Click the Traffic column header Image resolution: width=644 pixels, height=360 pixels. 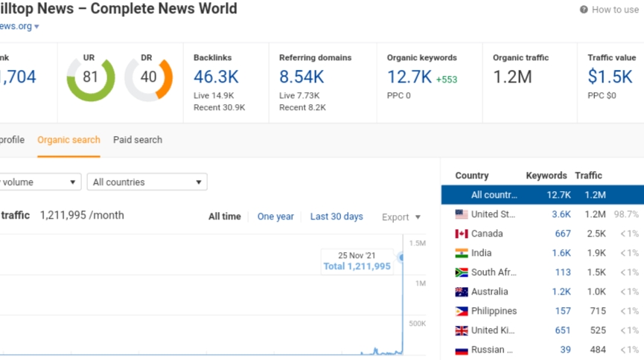(589, 176)
